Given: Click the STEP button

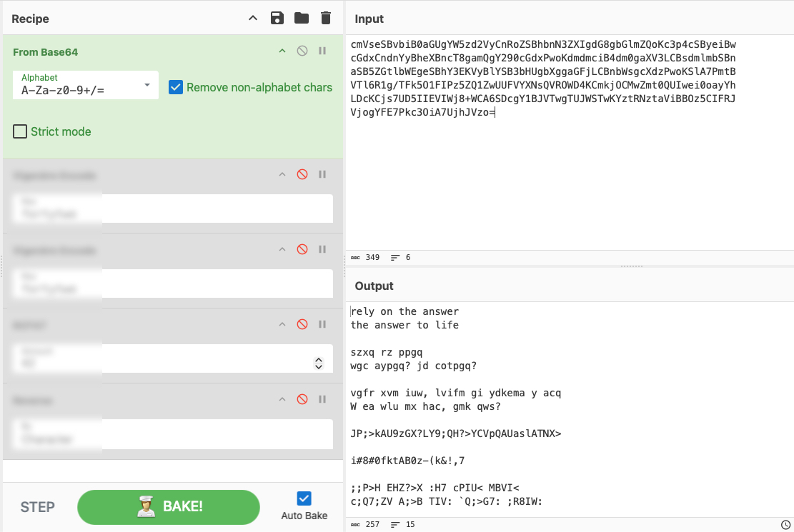Looking at the screenshot, I should click(37, 507).
